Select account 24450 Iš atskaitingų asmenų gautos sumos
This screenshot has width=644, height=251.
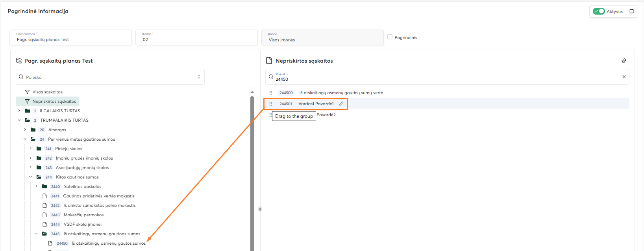108,243
